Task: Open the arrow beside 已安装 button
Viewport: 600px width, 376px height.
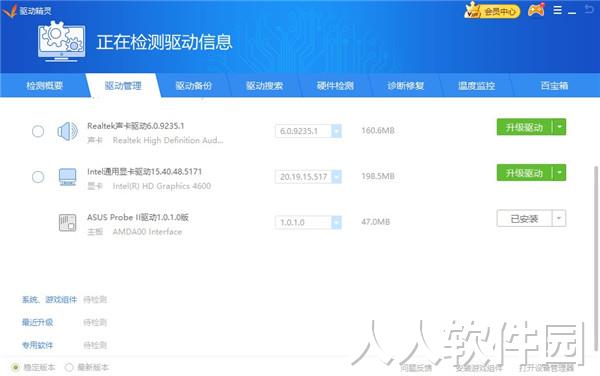Action: pos(559,218)
